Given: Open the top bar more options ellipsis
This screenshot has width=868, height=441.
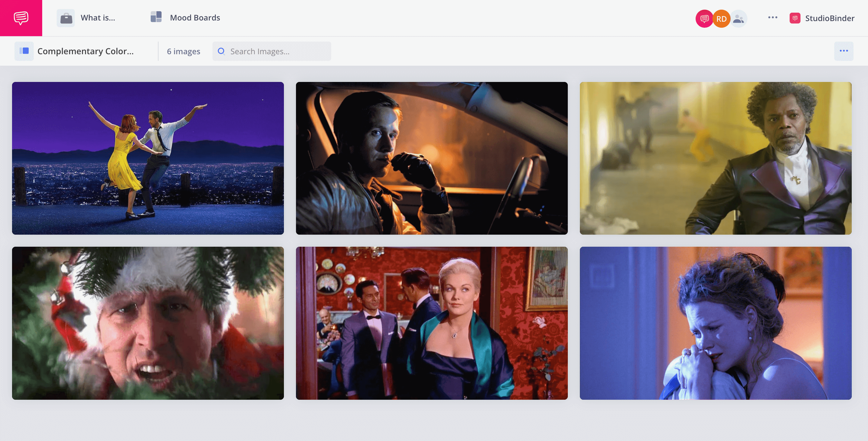Looking at the screenshot, I should (x=773, y=17).
